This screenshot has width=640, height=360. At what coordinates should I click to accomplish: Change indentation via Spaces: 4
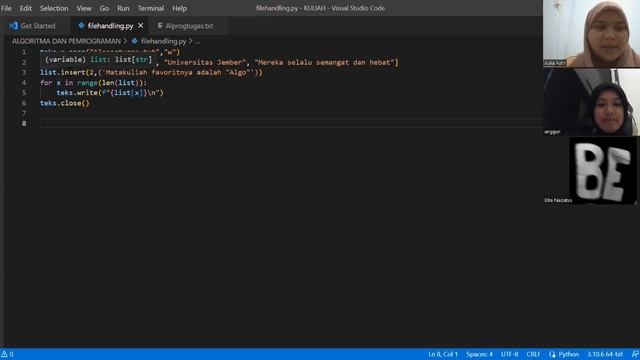479,354
